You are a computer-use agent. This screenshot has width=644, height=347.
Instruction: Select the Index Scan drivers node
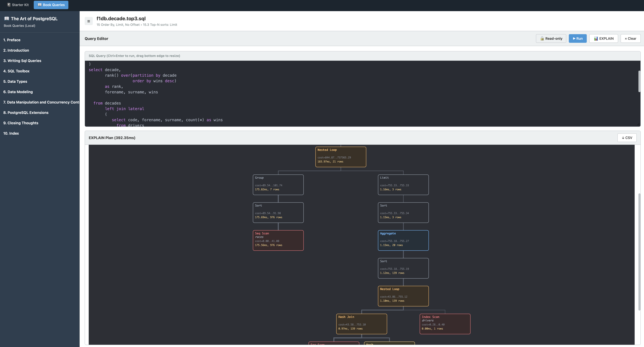(x=445, y=324)
